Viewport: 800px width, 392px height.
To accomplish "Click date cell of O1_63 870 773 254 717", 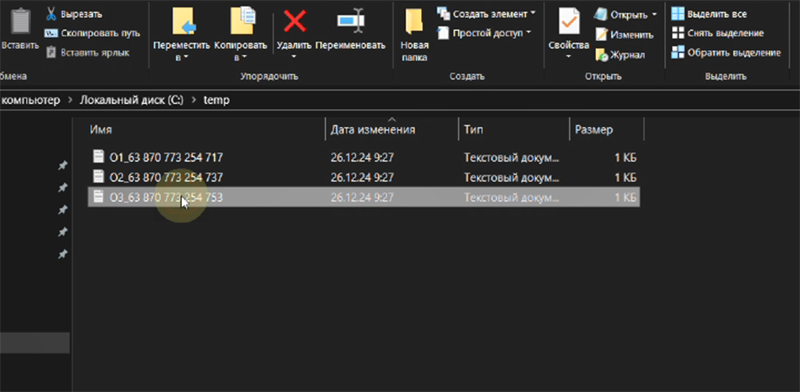I will [x=362, y=158].
